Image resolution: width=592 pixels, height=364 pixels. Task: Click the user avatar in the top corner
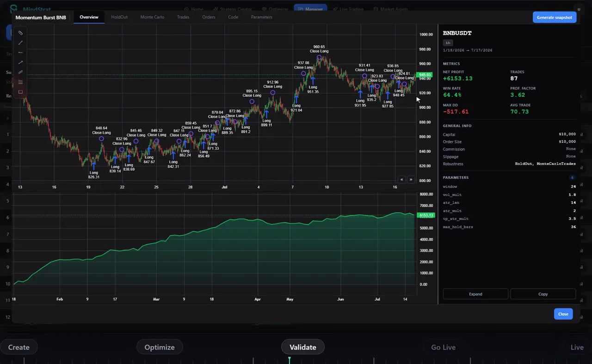pos(578,9)
